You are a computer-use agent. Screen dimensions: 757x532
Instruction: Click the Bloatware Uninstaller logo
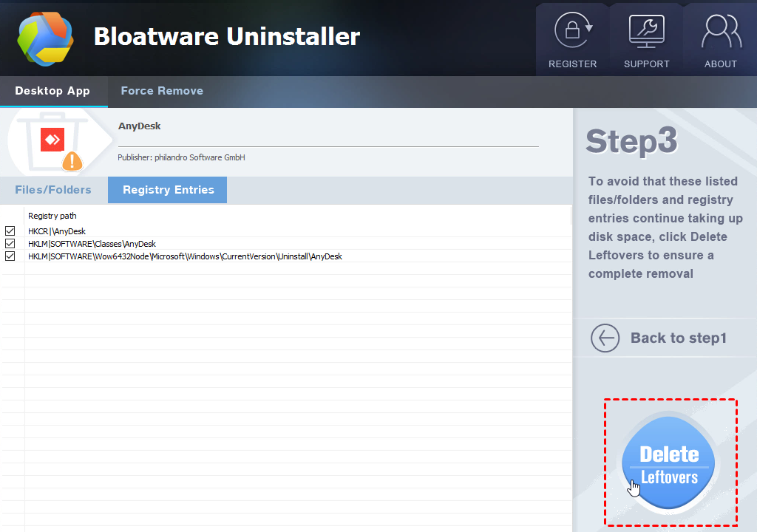point(45,38)
